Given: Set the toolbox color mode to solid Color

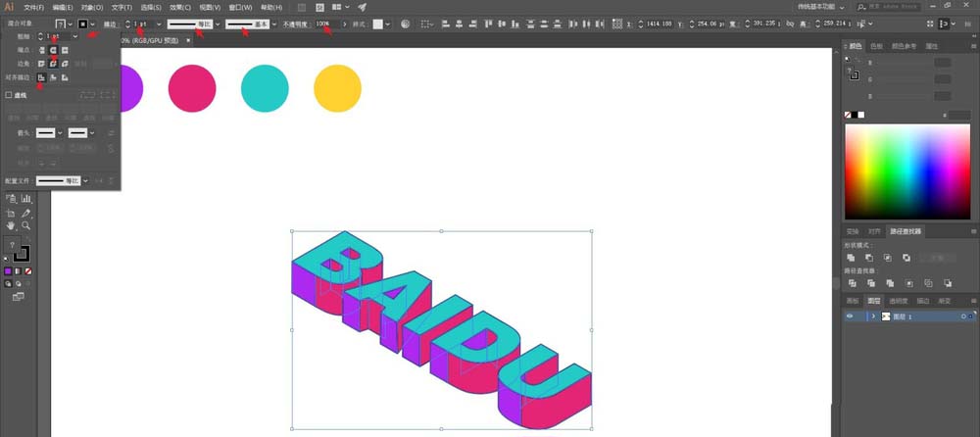Looking at the screenshot, I should 8,271.
